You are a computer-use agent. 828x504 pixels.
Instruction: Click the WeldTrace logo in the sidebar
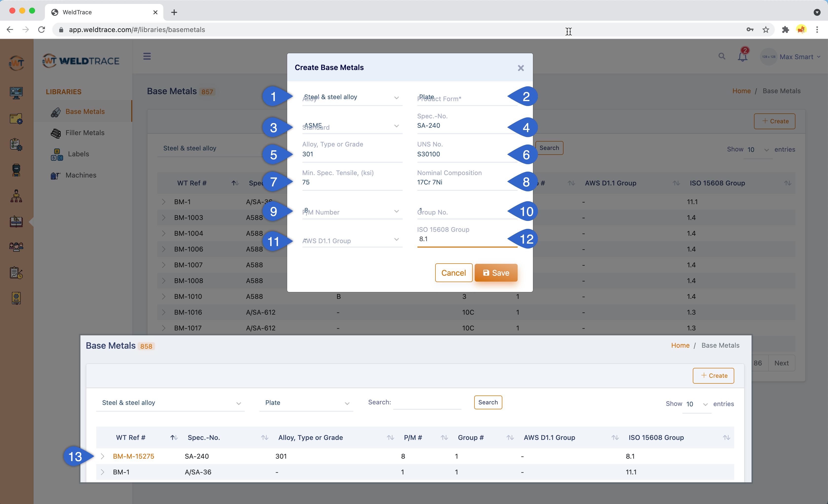pyautogui.click(x=81, y=61)
